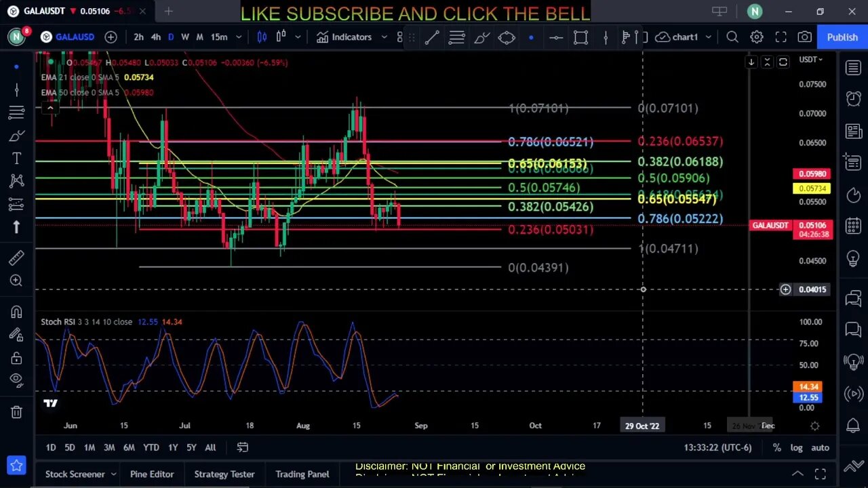Toggle log scale button
This screenshot has height=488, width=868.
point(797,447)
